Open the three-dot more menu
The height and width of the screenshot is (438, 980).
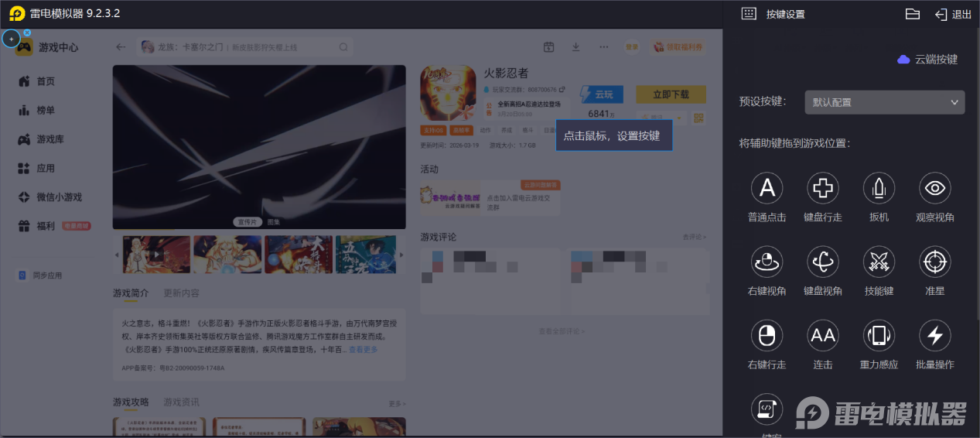click(604, 47)
